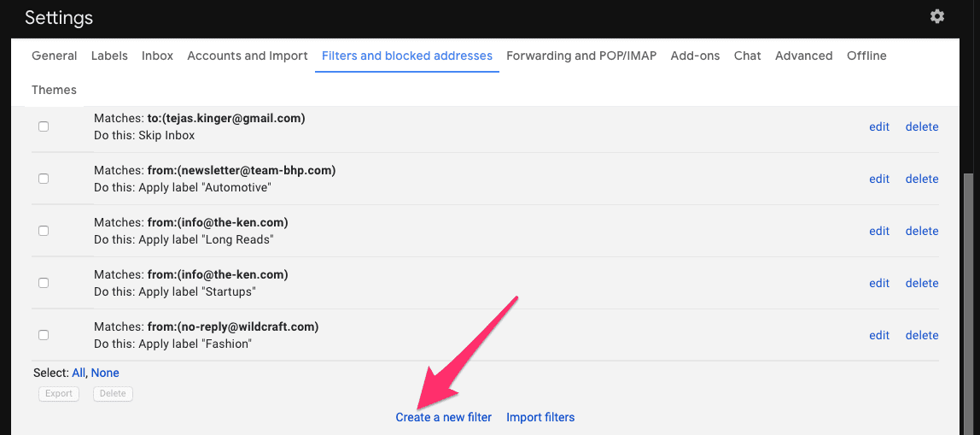Delete the "Long Reads" filter
Image resolution: width=980 pixels, height=435 pixels.
(922, 231)
